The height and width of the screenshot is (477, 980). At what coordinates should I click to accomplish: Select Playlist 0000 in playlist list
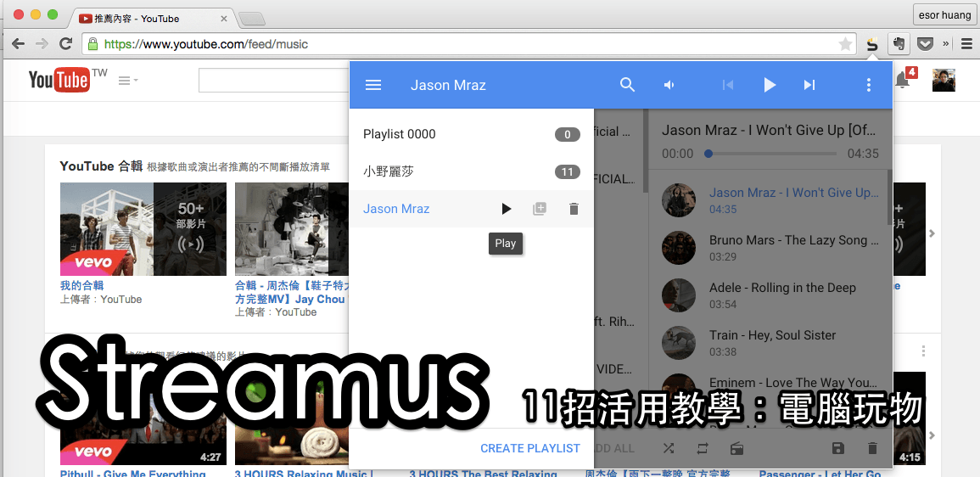pyautogui.click(x=471, y=134)
